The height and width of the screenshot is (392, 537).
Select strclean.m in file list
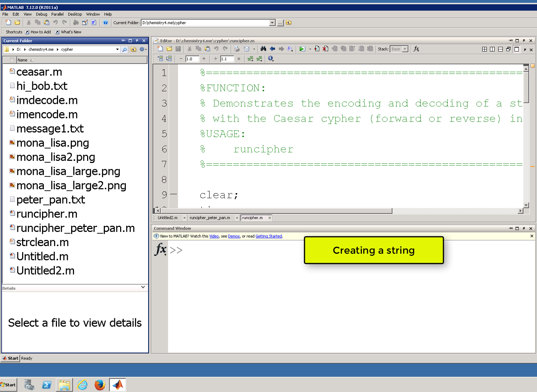pos(42,242)
